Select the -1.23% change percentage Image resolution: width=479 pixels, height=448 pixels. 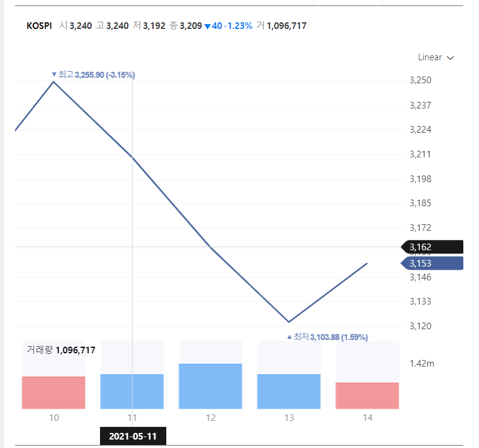pos(239,26)
